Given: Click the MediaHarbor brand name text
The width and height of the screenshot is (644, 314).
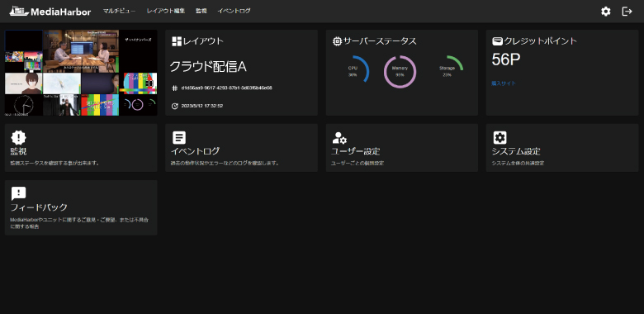Looking at the screenshot, I should (x=61, y=12).
